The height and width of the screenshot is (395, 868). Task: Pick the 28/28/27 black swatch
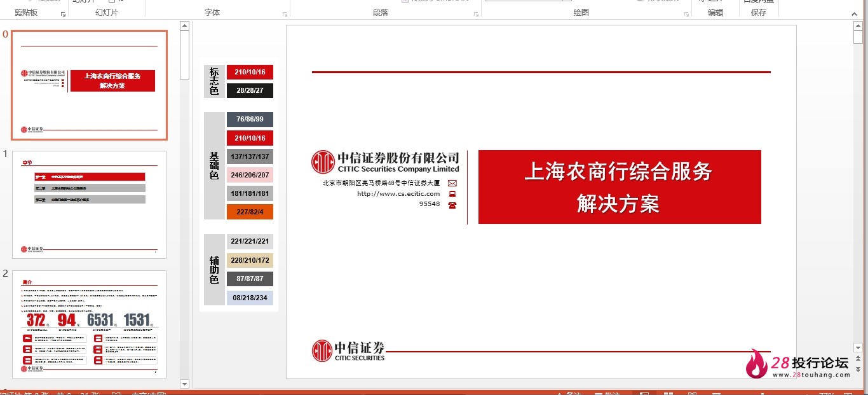point(250,90)
